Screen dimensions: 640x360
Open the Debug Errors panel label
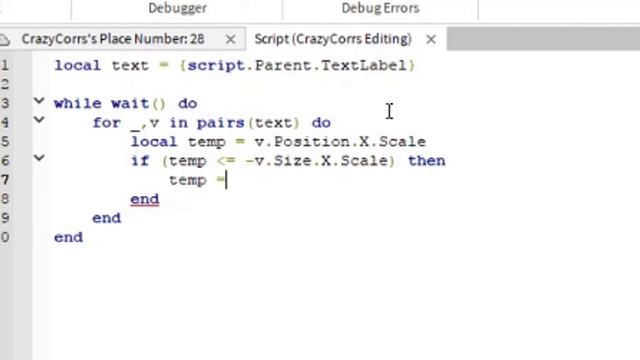pos(380,8)
